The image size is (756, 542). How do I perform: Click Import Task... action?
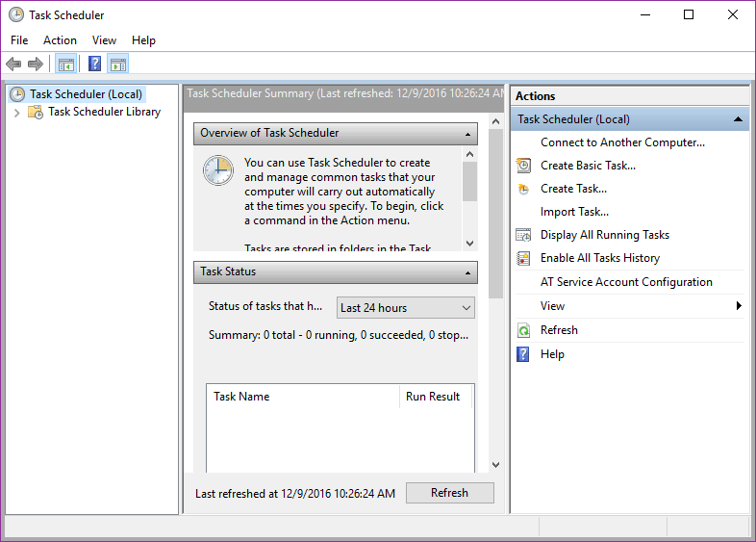pos(574,212)
